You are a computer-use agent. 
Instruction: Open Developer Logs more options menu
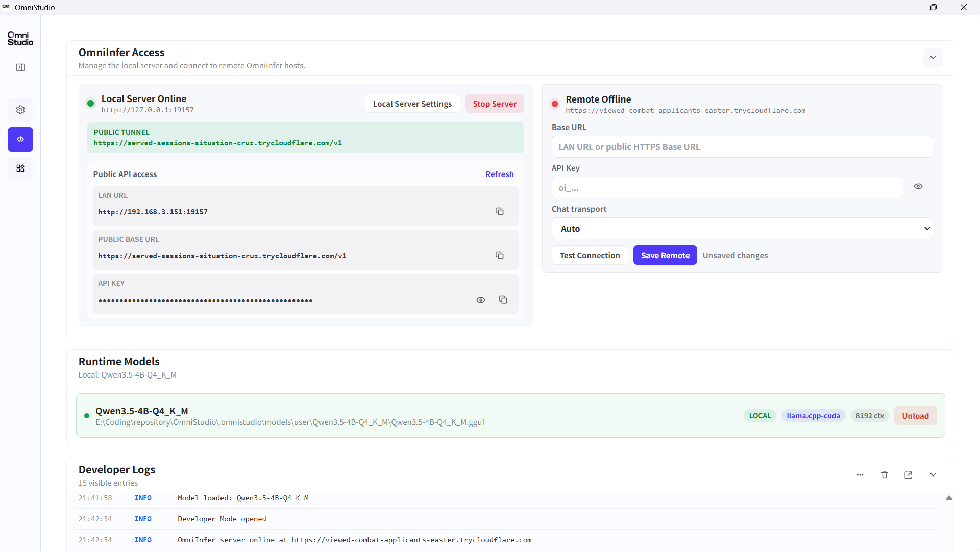coord(860,475)
